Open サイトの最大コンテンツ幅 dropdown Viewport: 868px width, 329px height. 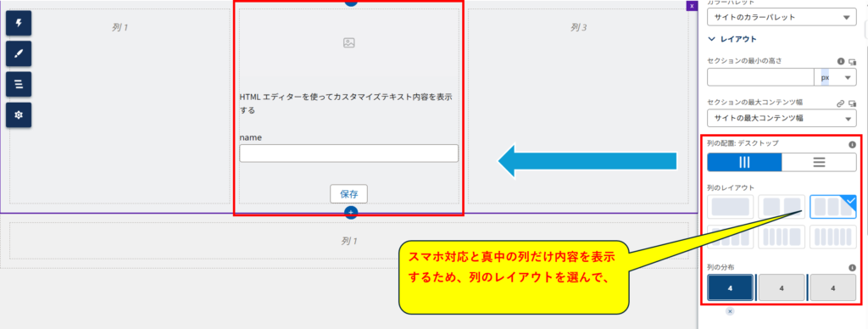tap(782, 119)
